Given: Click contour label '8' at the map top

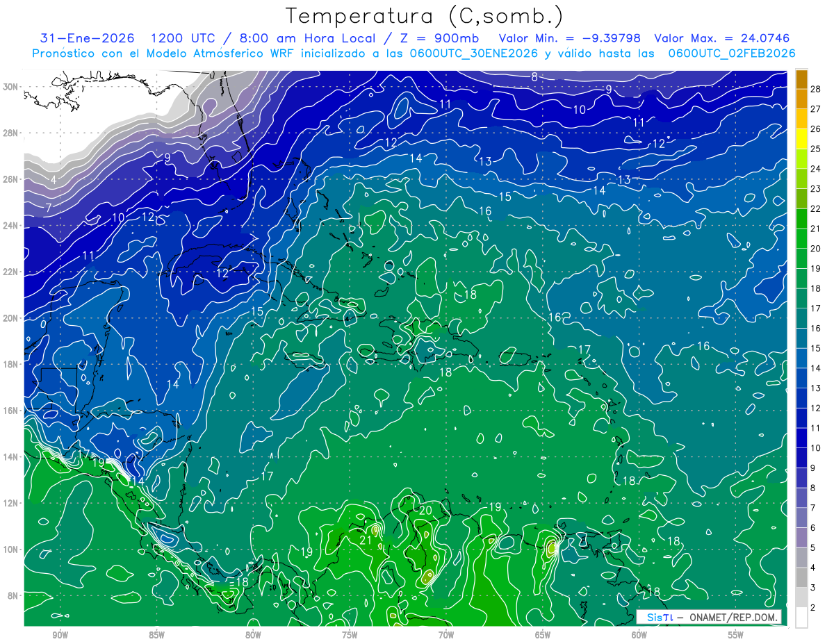Looking at the screenshot, I should point(534,76).
